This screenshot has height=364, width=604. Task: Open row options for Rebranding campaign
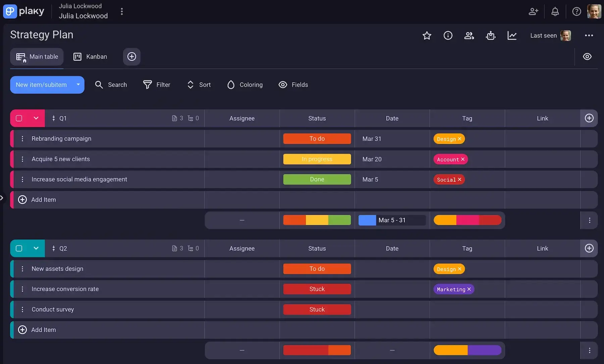(x=22, y=138)
